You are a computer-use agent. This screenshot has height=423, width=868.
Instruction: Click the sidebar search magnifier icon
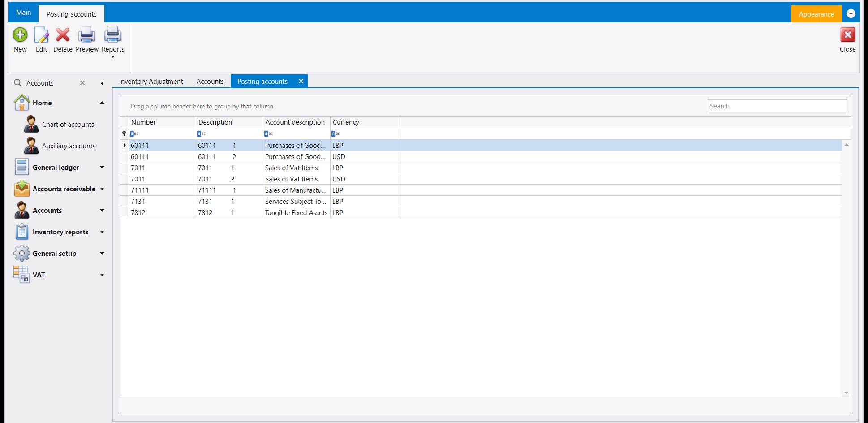click(18, 83)
